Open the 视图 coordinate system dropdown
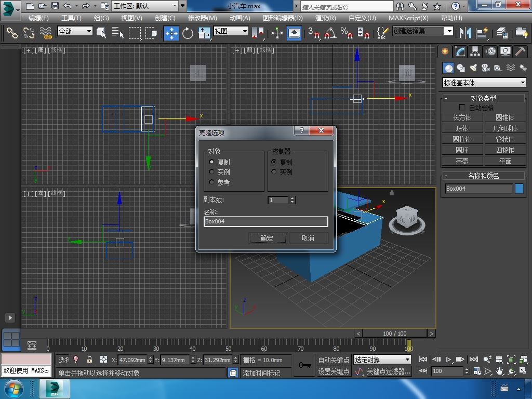Viewport: 532px width, 399px height. point(231,31)
